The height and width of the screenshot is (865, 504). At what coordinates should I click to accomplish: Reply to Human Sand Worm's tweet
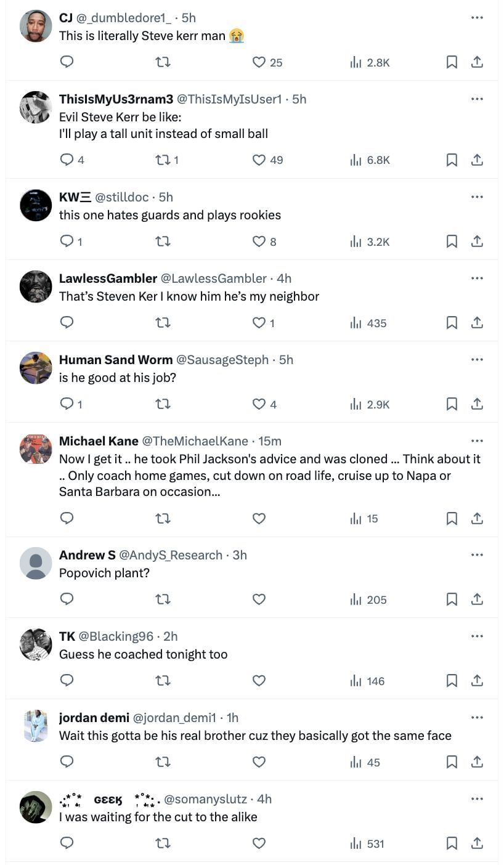click(x=67, y=404)
